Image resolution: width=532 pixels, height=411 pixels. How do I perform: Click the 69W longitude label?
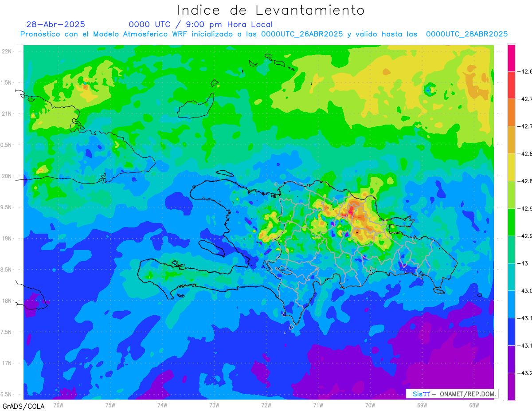point(422,405)
